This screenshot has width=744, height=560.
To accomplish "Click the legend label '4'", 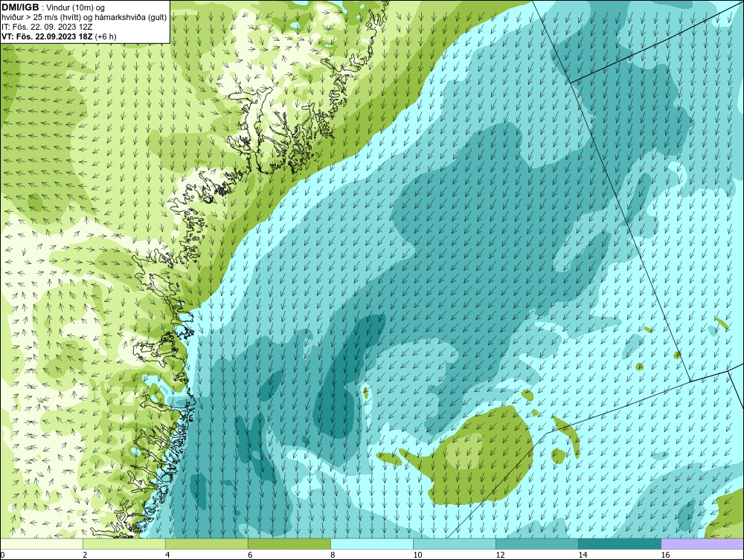I will coord(167,555).
